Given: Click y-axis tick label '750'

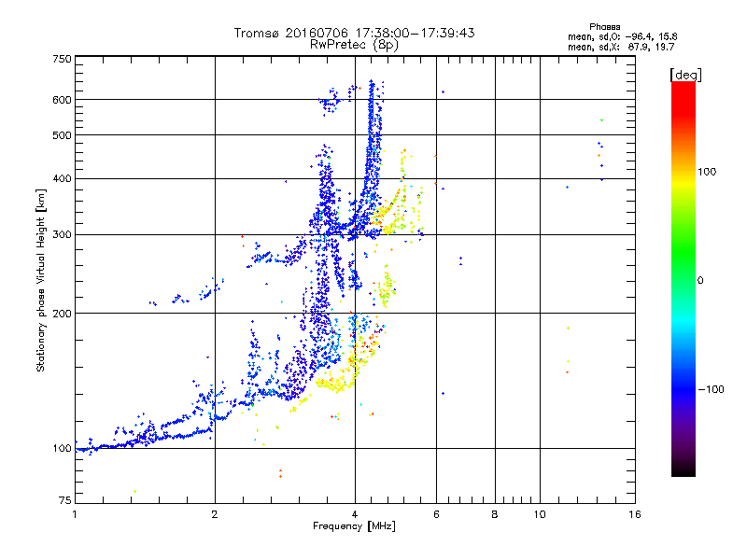Looking at the screenshot, I should tap(63, 59).
